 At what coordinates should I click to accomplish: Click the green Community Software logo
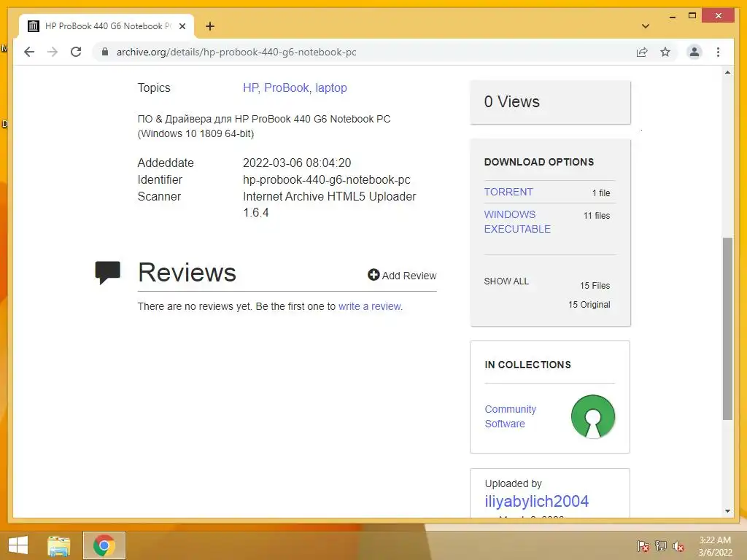(592, 416)
